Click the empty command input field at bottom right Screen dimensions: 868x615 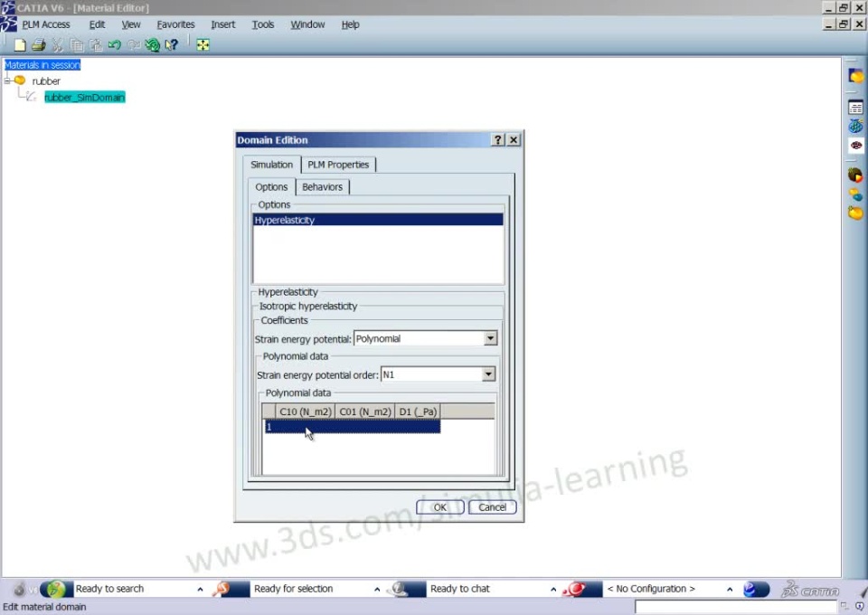[x=735, y=607]
